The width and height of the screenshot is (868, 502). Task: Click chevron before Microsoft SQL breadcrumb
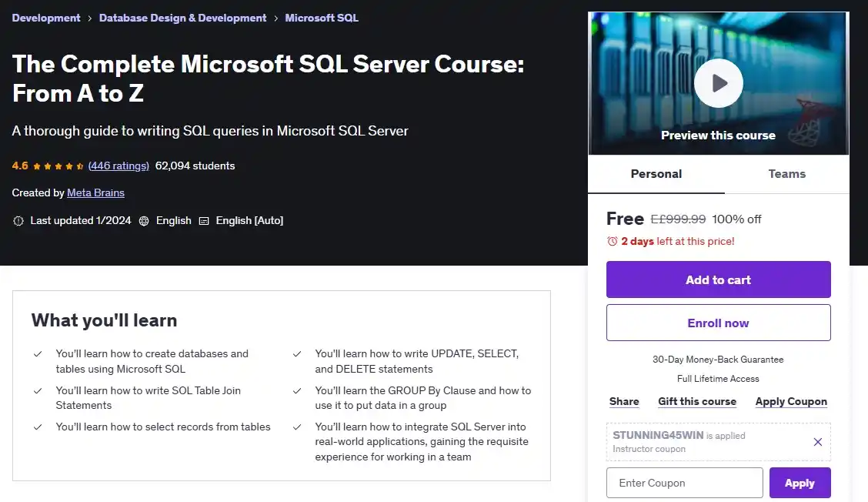[275, 18]
